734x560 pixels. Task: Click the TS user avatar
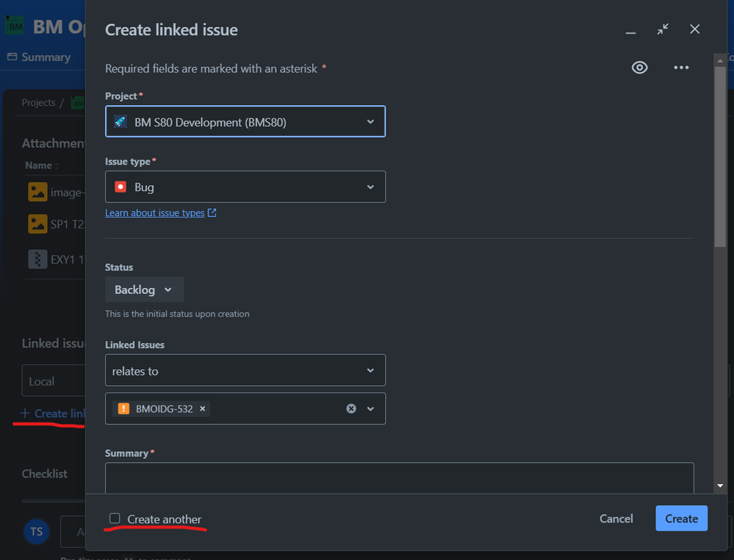[36, 531]
